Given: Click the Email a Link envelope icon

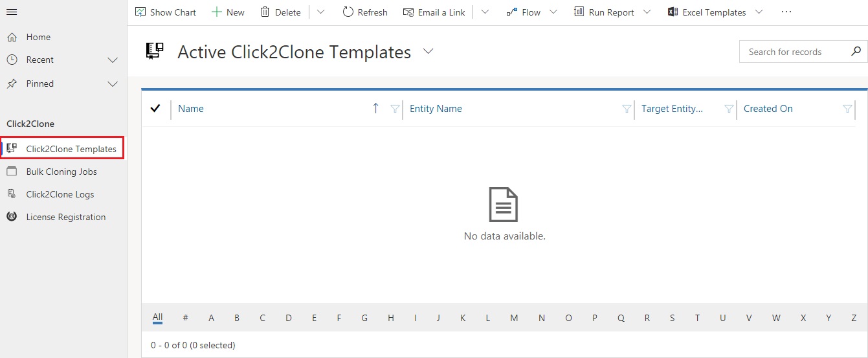Looking at the screenshot, I should point(408,12).
